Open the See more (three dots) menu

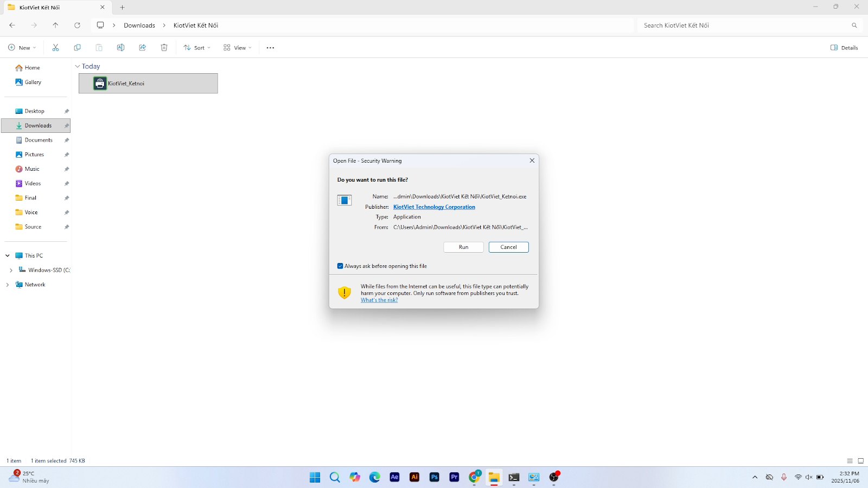[x=270, y=48]
